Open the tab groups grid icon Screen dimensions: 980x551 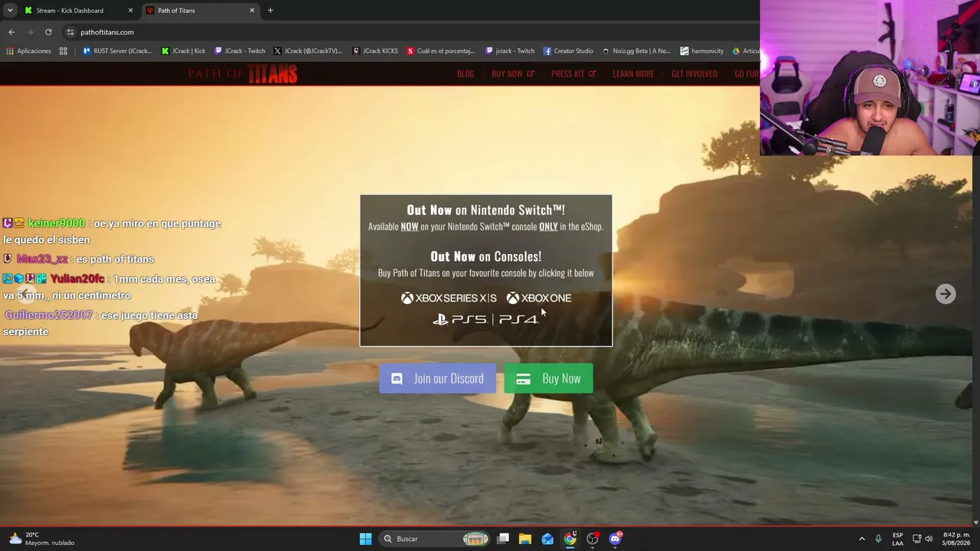coord(64,51)
